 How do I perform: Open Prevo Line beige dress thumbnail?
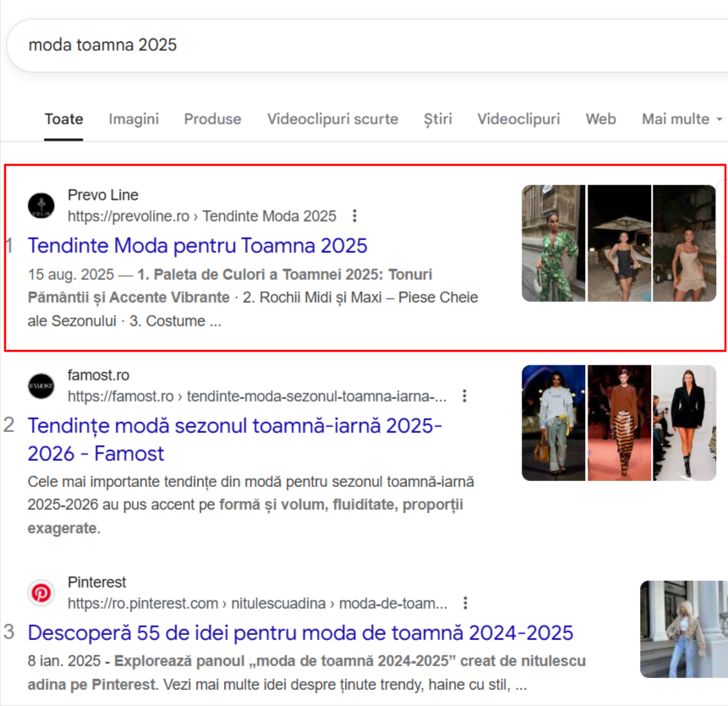click(684, 244)
